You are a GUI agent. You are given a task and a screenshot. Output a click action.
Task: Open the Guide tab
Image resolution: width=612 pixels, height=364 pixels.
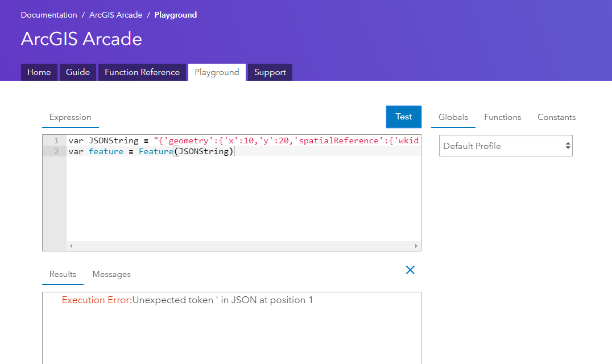(x=78, y=72)
